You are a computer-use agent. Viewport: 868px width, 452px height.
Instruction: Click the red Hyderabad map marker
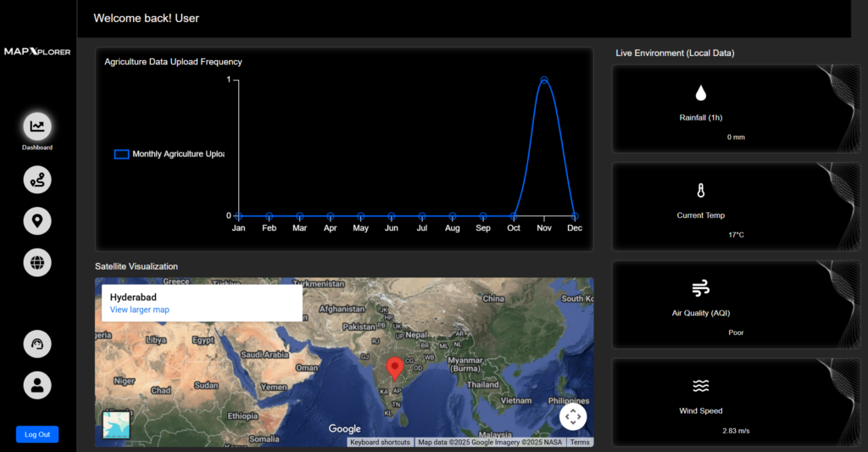394,369
